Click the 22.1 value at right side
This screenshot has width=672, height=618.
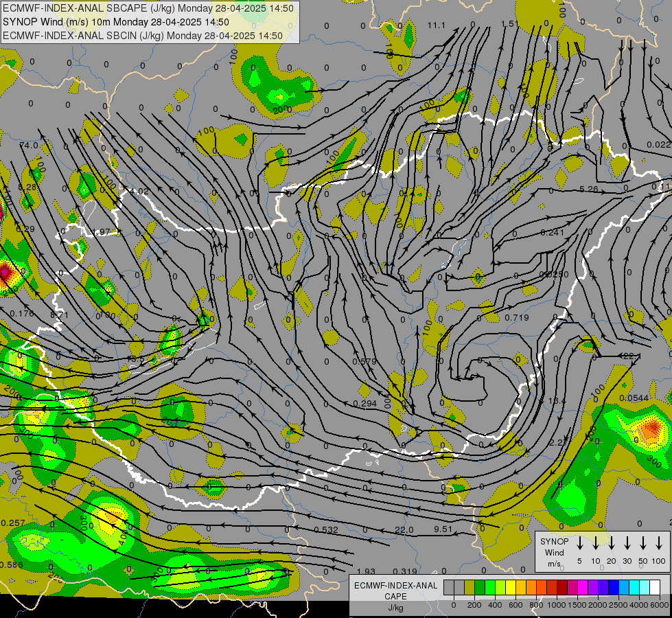632,356
